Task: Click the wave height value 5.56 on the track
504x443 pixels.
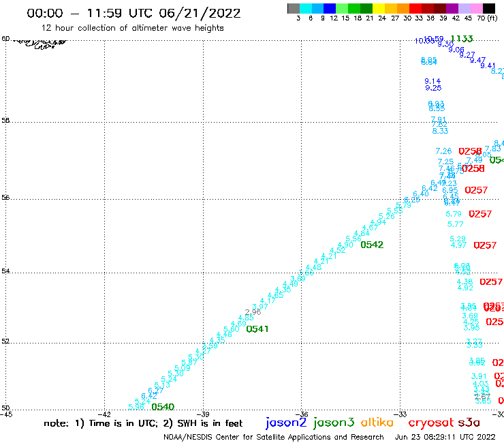Action: [x=353, y=239]
